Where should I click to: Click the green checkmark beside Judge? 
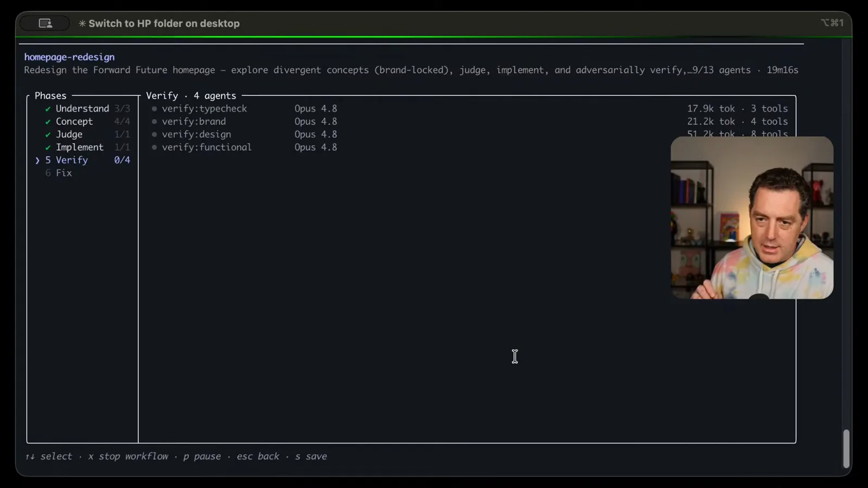[x=48, y=135]
